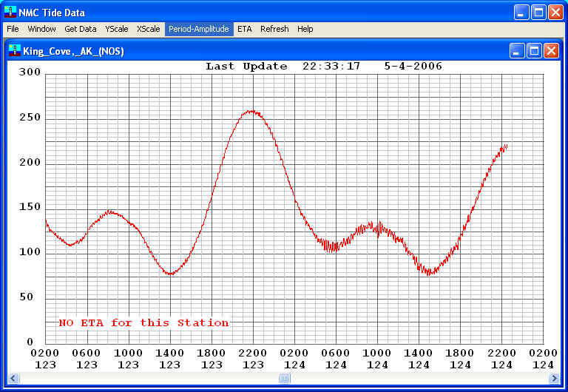Close the NMC Tide Data main window
Image resolution: width=568 pixels, height=392 pixels.
555,13
